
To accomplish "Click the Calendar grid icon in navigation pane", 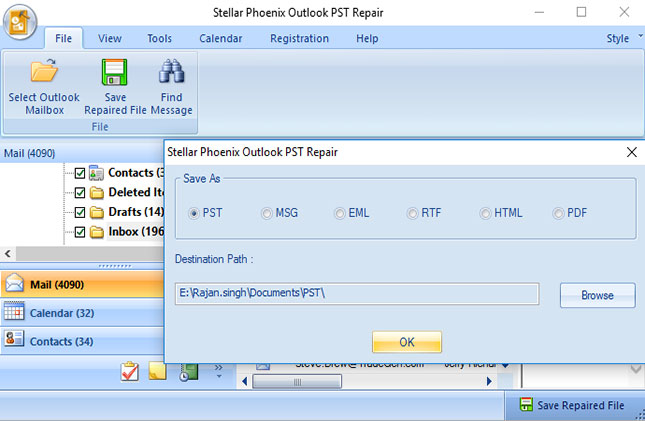I will click(x=14, y=312).
